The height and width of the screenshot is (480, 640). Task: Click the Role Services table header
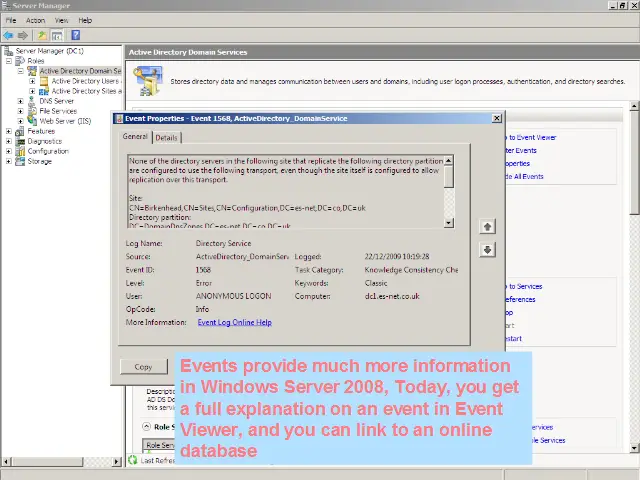[159, 445]
